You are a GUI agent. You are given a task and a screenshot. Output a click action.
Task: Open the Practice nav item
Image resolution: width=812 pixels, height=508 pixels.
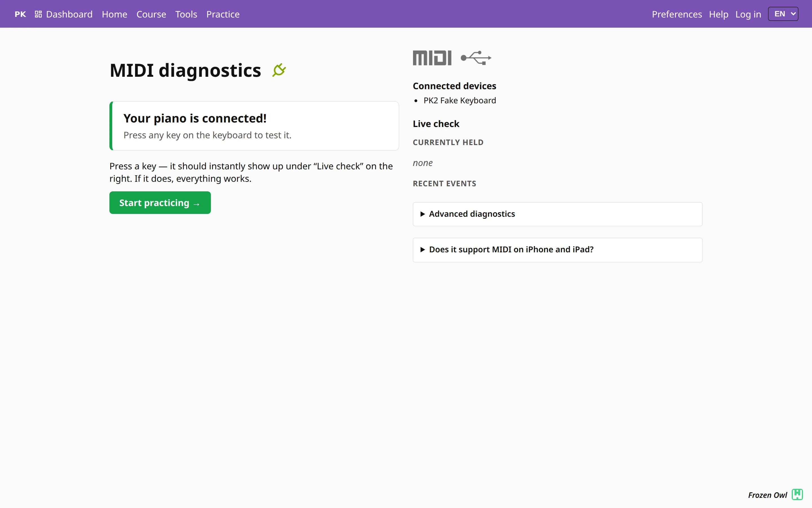pos(223,14)
